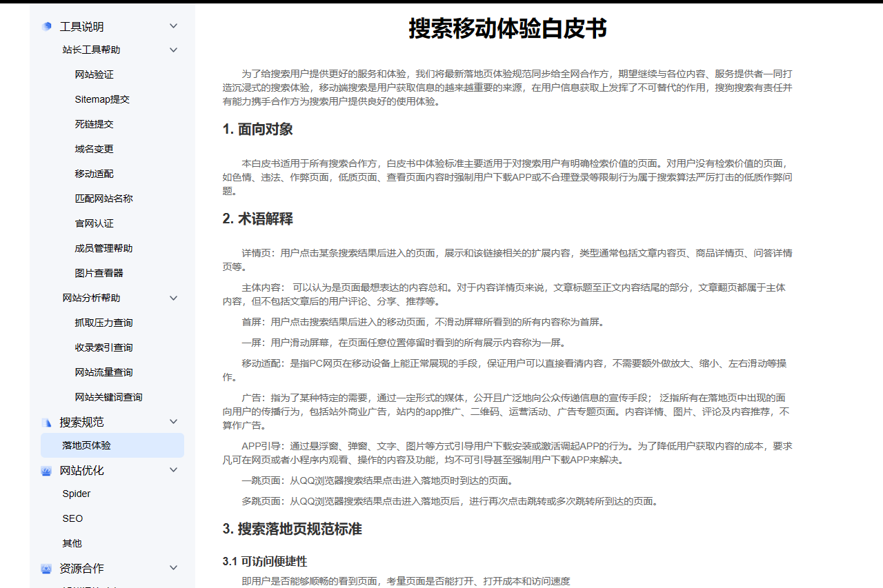This screenshot has height=588, width=883.
Task: Open 域名变更 help page
Action: pyautogui.click(x=95, y=149)
